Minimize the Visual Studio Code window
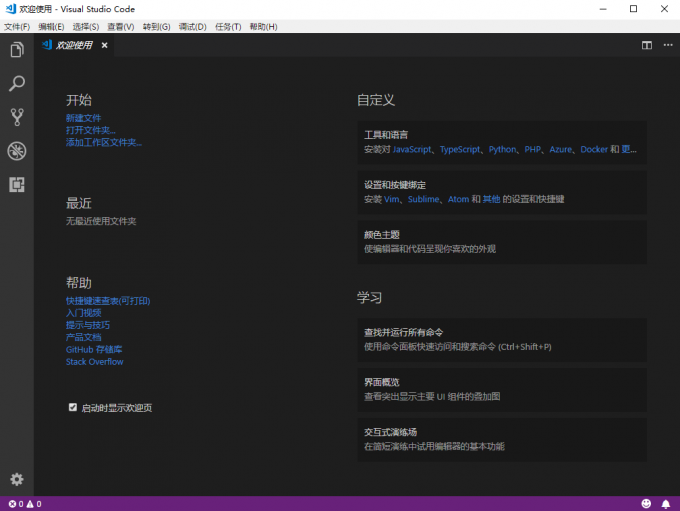 603,9
